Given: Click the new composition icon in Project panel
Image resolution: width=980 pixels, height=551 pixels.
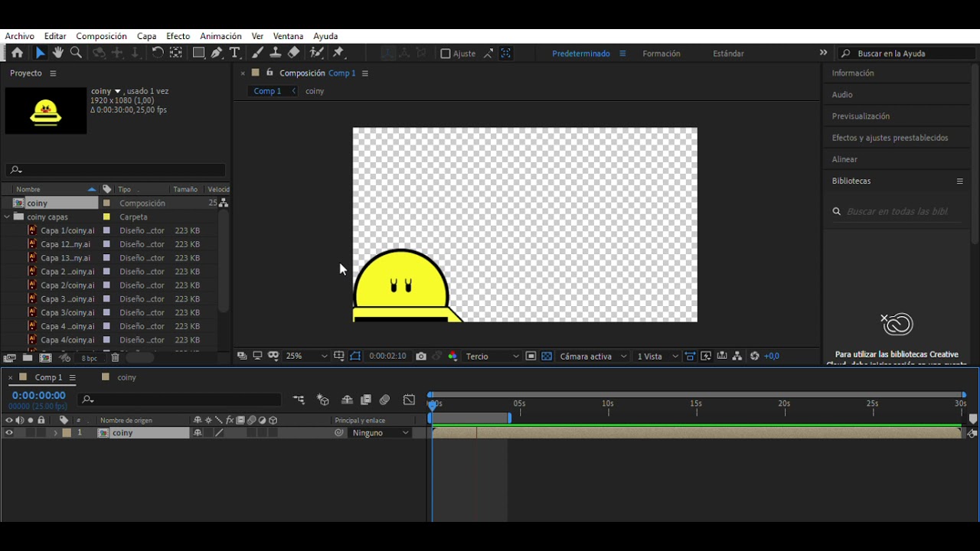Looking at the screenshot, I should click(46, 357).
